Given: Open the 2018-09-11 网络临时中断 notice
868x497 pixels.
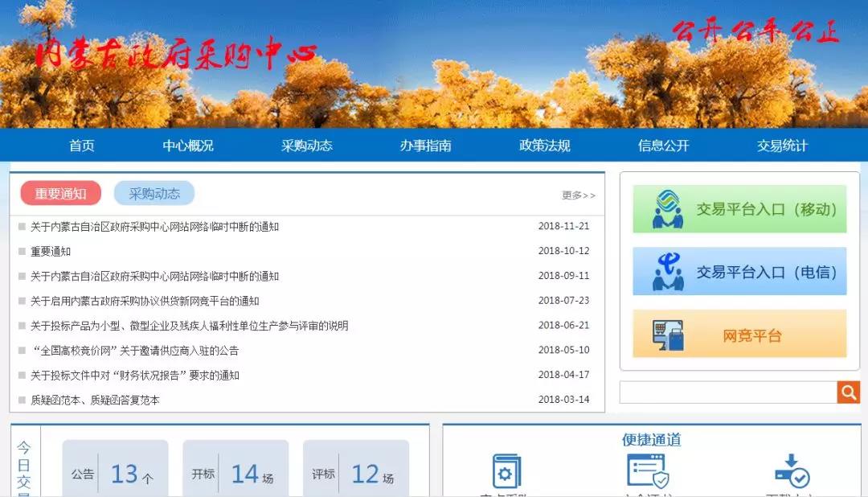Looking at the screenshot, I should coord(154,277).
